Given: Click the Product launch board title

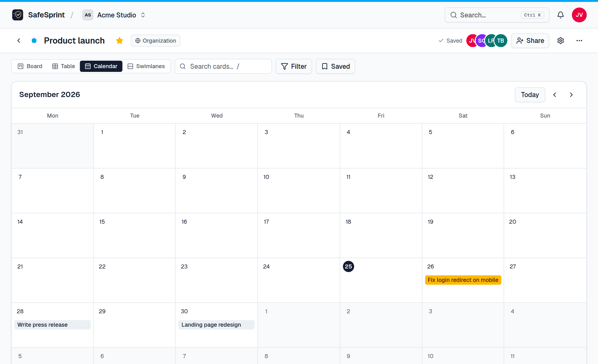Looking at the screenshot, I should click(x=74, y=41).
